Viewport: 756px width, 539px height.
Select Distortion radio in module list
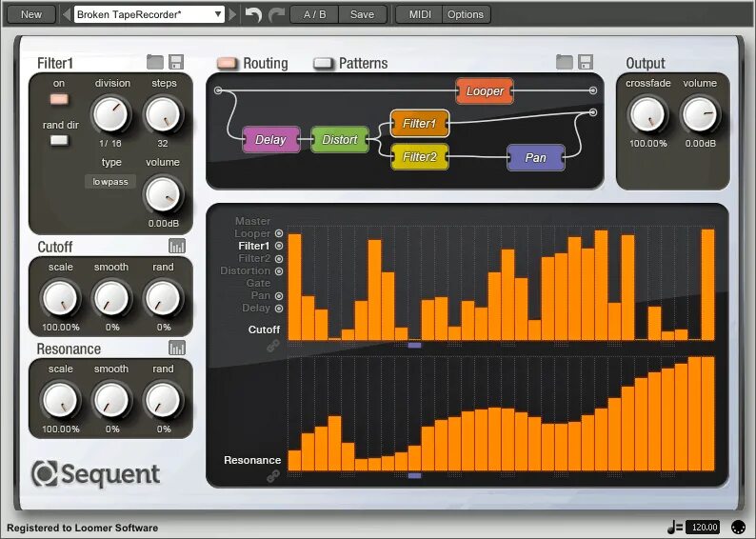279,271
